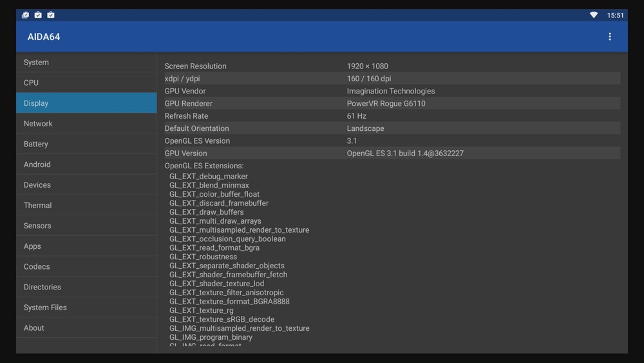Open the About page
The image size is (644, 363).
[x=86, y=328]
